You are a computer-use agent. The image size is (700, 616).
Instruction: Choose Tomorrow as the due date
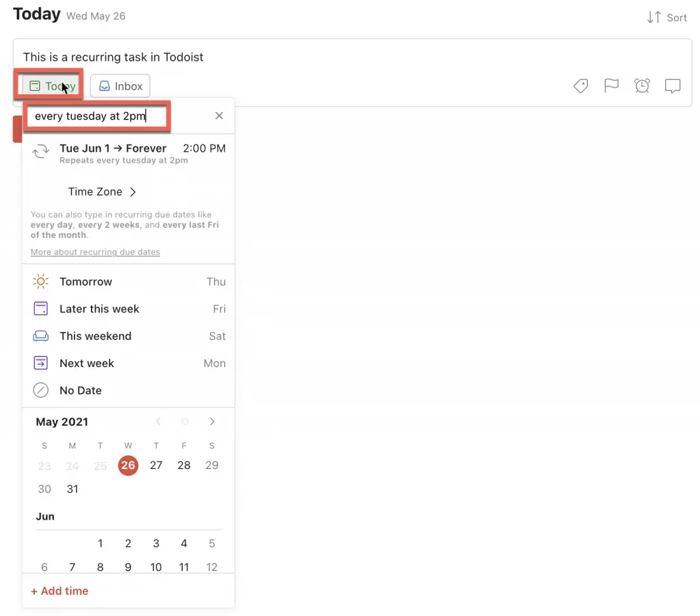coord(129,282)
